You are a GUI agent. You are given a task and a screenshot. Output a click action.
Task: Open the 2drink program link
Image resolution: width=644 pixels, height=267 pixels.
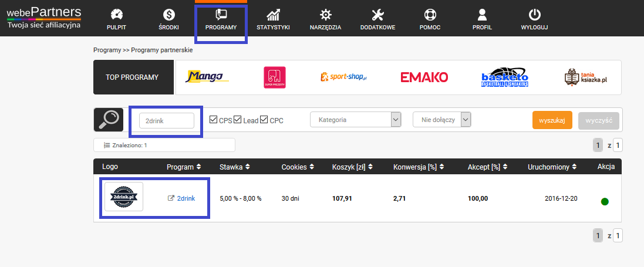186,198
